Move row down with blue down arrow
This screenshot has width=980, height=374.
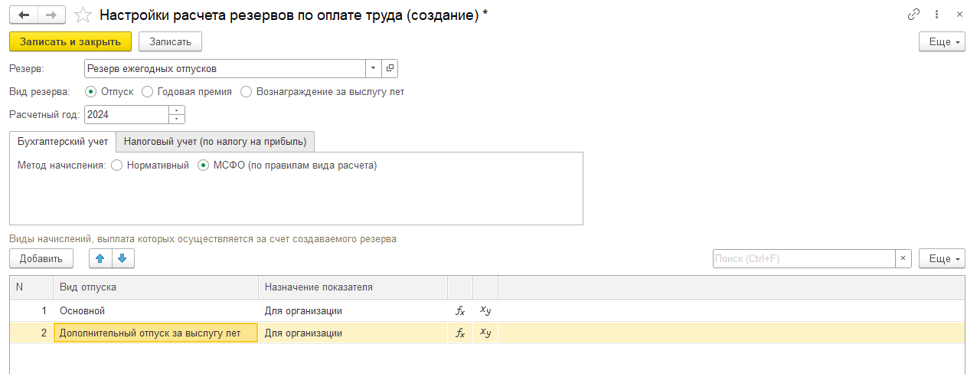pos(122,259)
